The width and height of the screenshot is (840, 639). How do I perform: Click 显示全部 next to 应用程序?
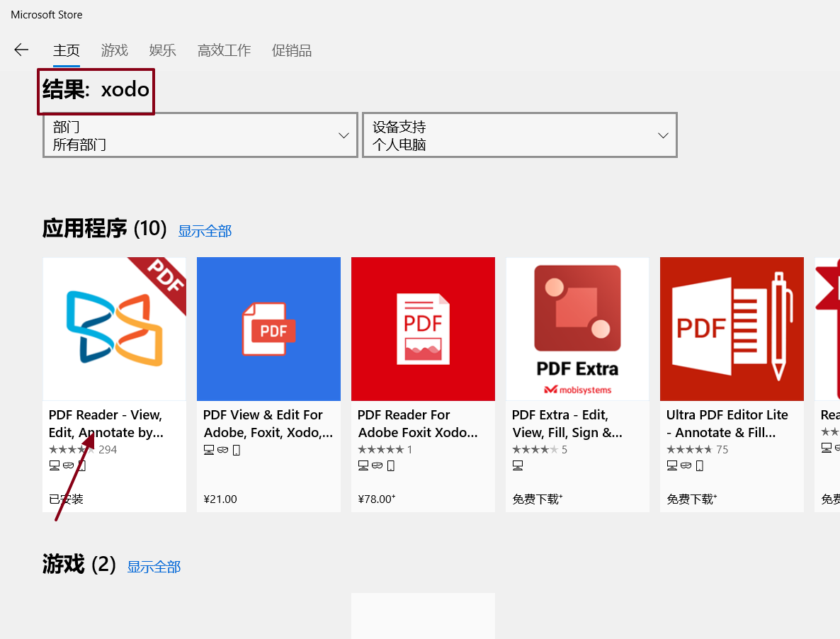click(x=205, y=230)
